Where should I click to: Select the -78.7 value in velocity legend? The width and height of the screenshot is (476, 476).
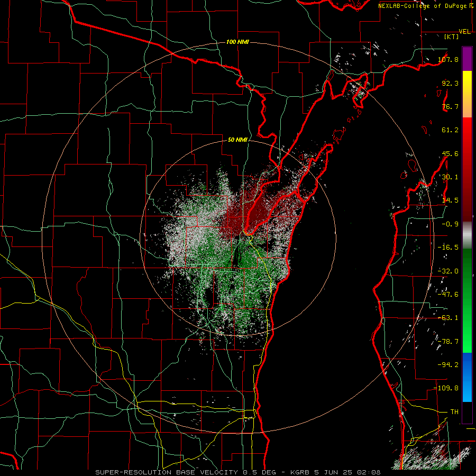tap(448, 342)
